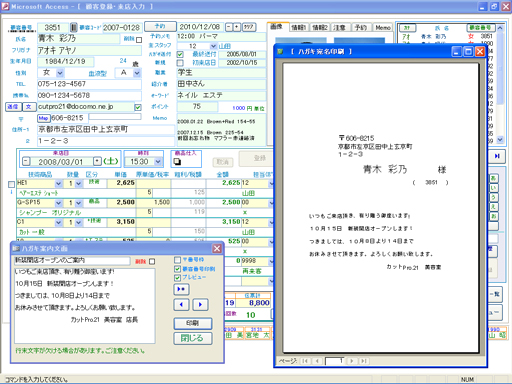Image resolution: width=512 pixels, height=384 pixels.
Task: Click the 文 button next to the email field
Action: 29,107
